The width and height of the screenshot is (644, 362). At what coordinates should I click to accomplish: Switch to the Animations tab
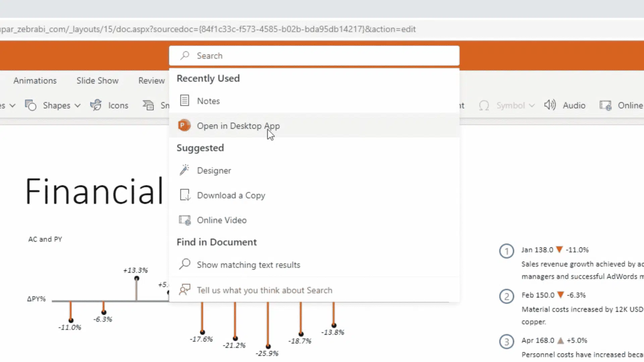pyautogui.click(x=35, y=80)
